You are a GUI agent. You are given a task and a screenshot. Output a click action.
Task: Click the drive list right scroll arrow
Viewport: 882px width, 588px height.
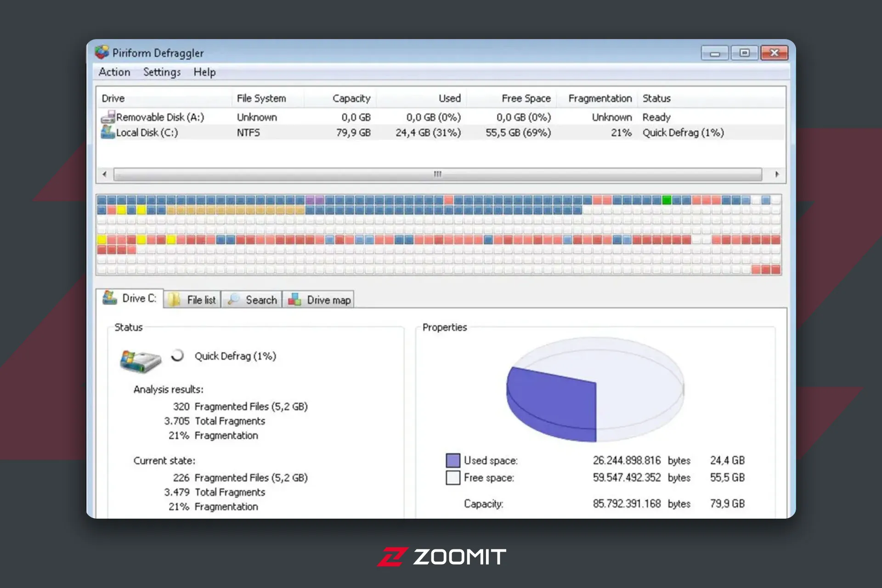777,174
